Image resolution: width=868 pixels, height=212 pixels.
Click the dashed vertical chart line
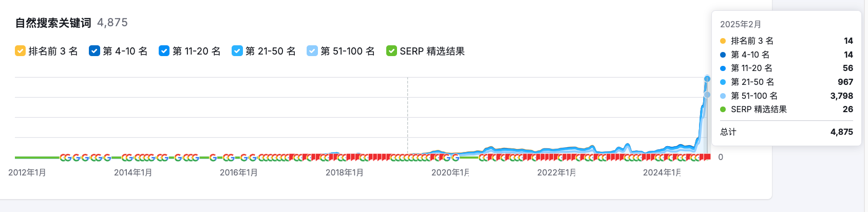click(x=408, y=117)
